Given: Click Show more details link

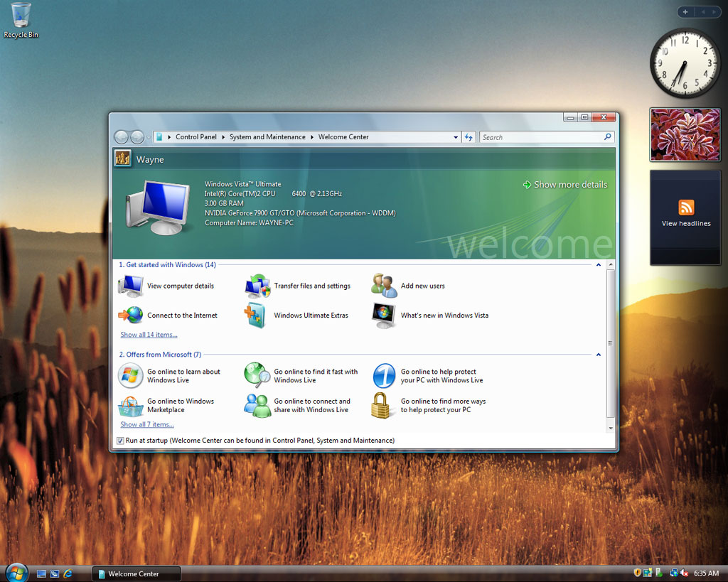Looking at the screenshot, I should [565, 185].
